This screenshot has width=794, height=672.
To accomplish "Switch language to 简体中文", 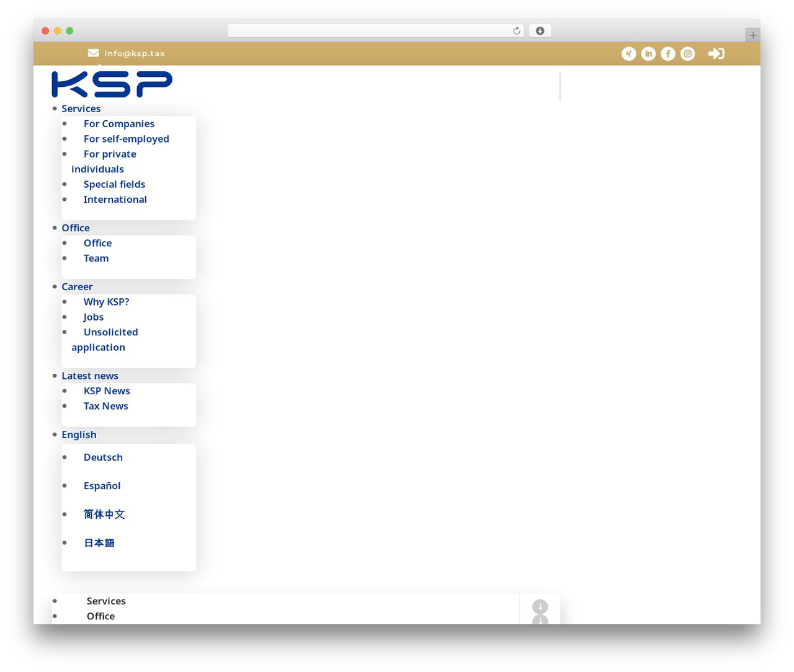I will [x=104, y=515].
